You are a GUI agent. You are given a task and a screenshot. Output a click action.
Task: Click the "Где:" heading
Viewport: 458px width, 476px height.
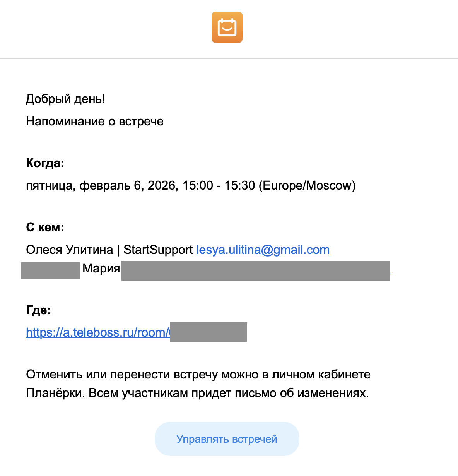(x=38, y=310)
